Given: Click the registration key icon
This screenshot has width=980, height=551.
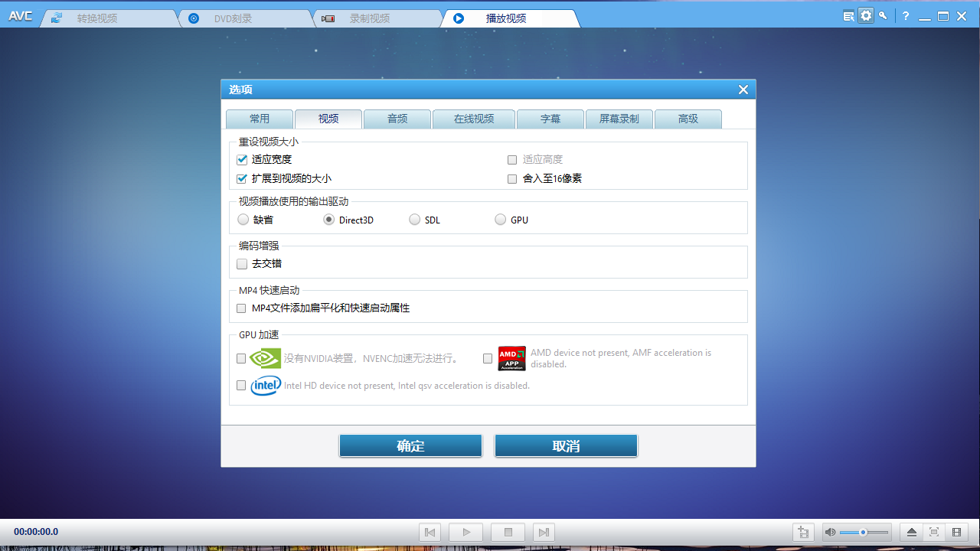Looking at the screenshot, I should click(884, 15).
